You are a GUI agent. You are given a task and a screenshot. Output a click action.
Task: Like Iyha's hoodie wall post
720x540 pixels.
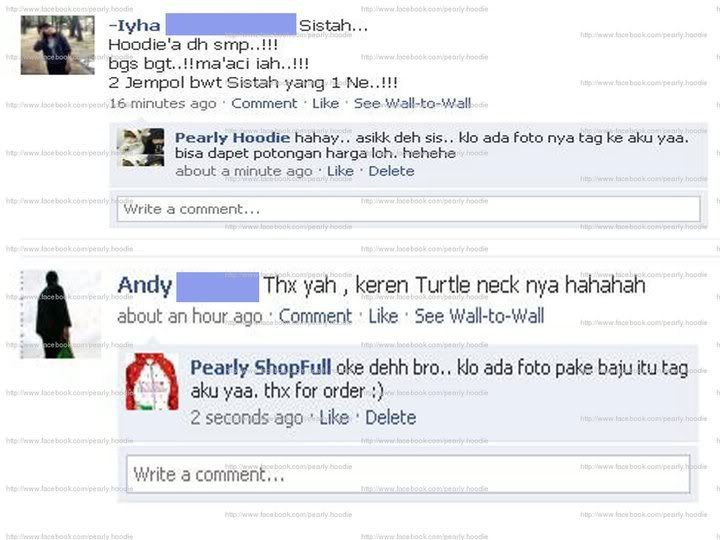pyautogui.click(x=326, y=103)
